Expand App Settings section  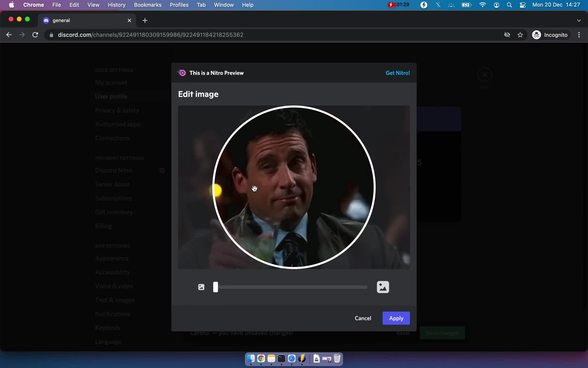click(112, 245)
